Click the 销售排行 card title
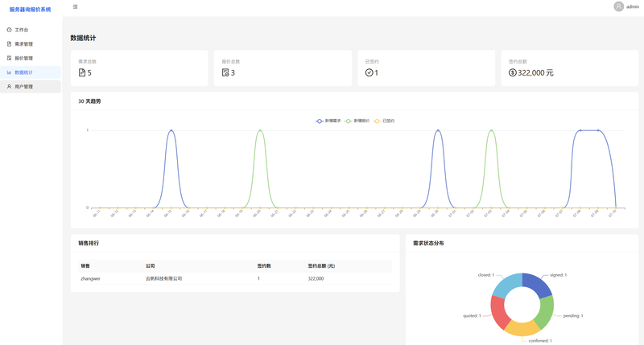644x345 pixels. click(x=89, y=243)
